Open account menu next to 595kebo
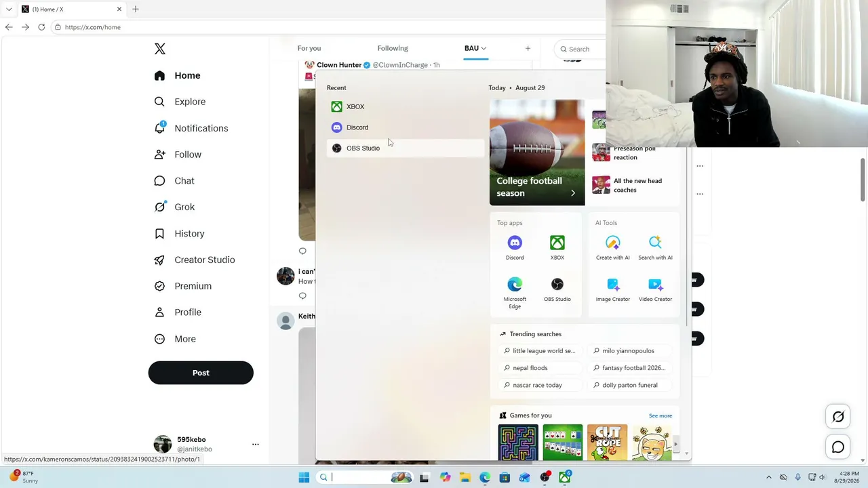This screenshot has height=488, width=868. (256, 444)
